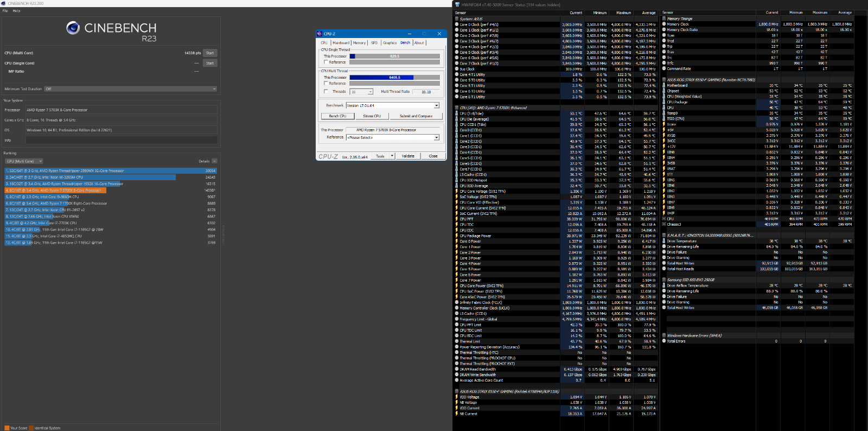
Task: Open the Minimum Test Duration dropdown
Action: point(131,89)
